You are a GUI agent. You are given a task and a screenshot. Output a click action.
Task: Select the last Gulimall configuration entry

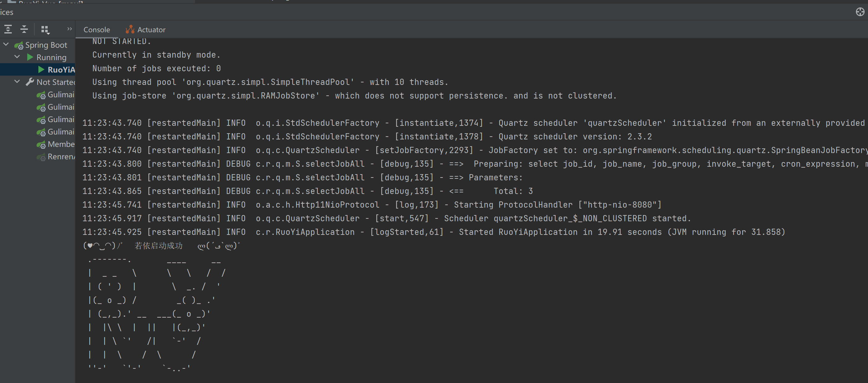click(x=61, y=132)
